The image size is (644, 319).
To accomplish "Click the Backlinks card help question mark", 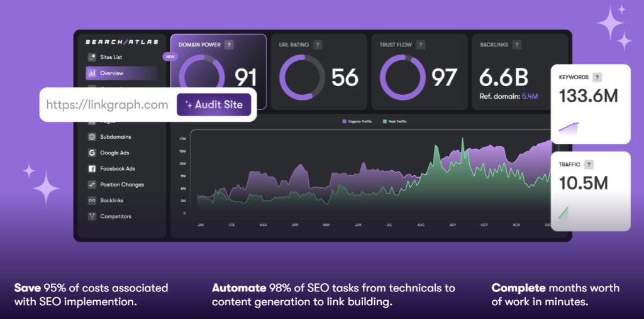I will pos(517,45).
